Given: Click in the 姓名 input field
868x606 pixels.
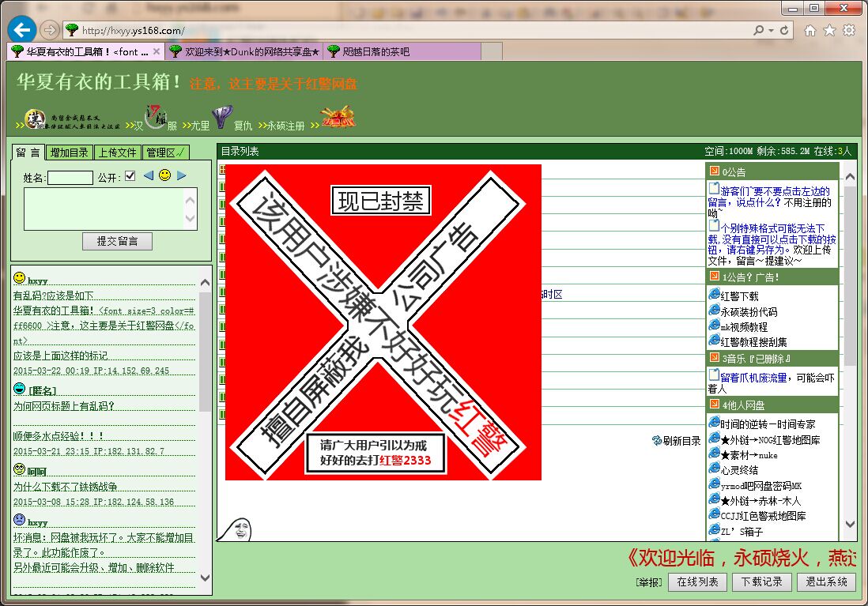Looking at the screenshot, I should (x=70, y=178).
